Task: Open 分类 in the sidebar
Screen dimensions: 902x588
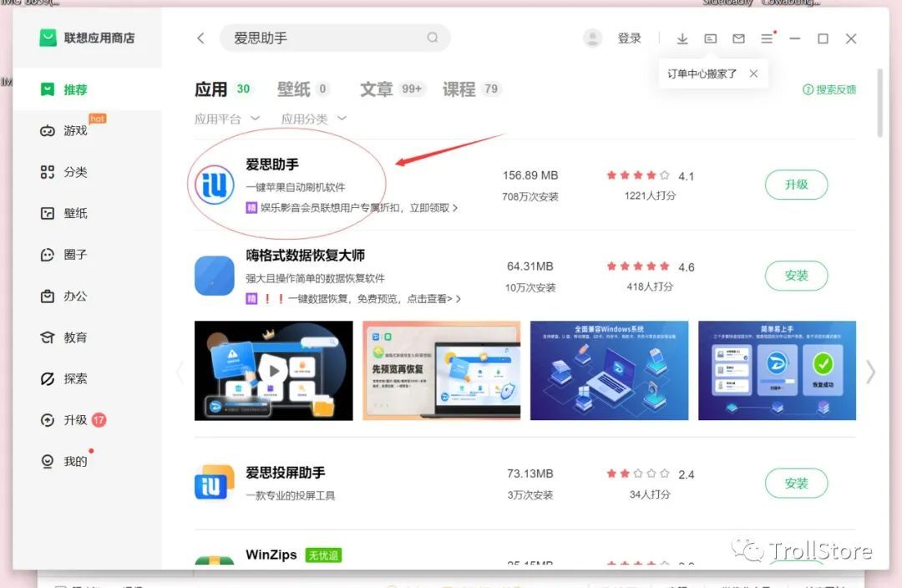Action: (x=88, y=172)
